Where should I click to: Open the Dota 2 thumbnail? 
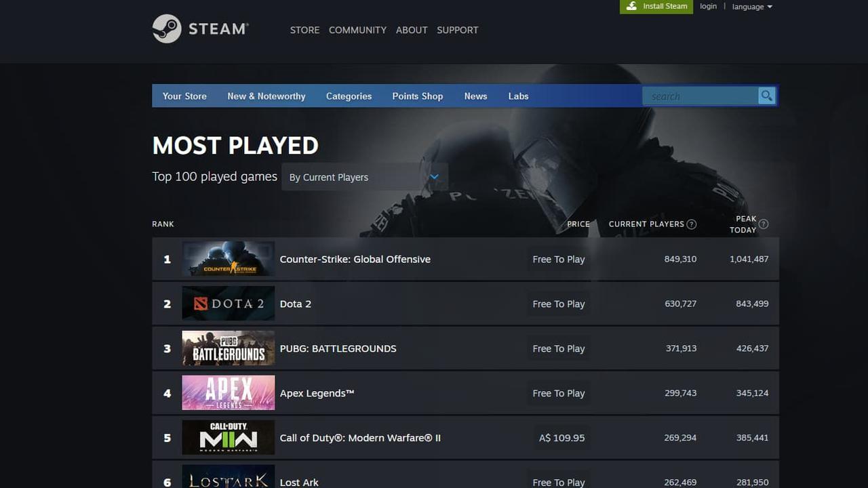[229, 304]
